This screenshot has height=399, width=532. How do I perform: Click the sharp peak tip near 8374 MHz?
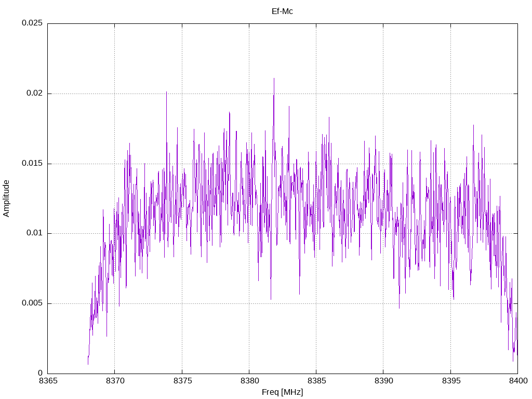(166, 92)
